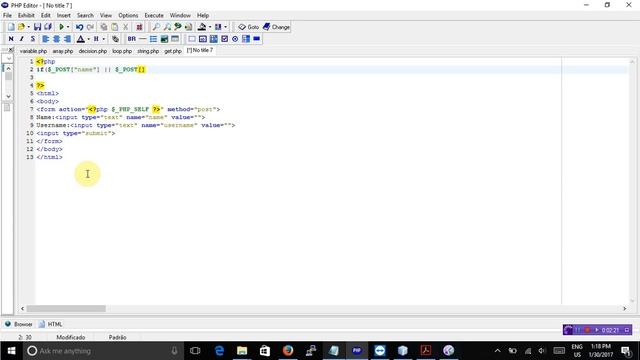Insert a submit button element icon
Viewport: 640px width, 360px height.
(256, 39)
